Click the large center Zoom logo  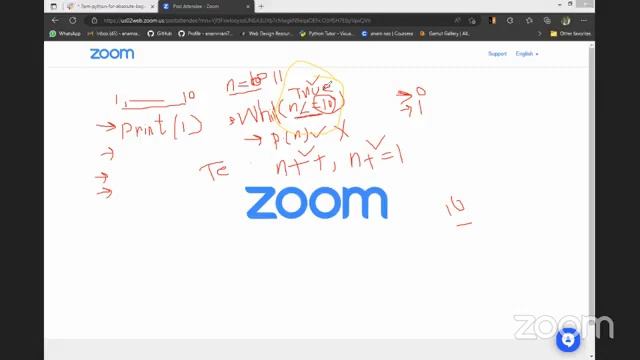[316, 203]
